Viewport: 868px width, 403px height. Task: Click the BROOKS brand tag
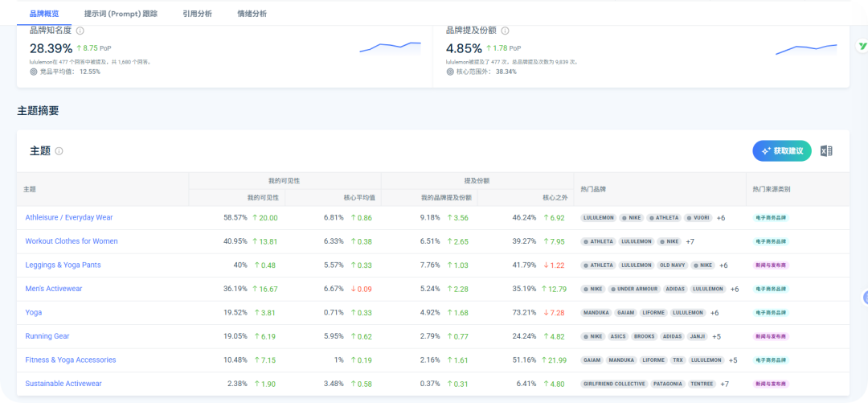[x=644, y=336]
